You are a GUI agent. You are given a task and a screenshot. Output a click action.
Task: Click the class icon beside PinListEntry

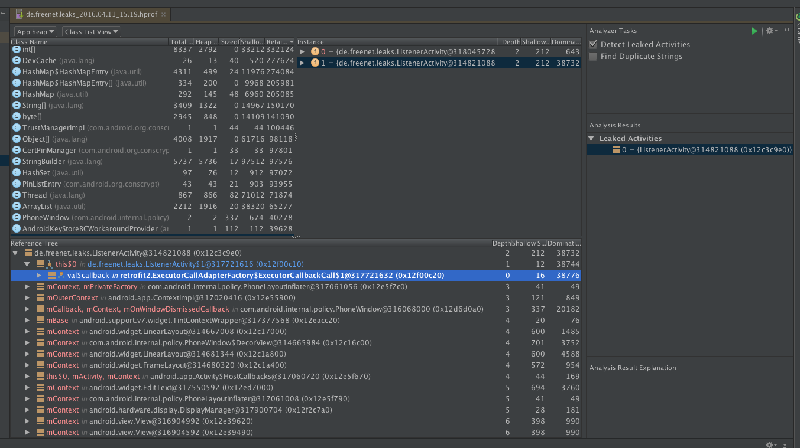[x=16, y=184]
